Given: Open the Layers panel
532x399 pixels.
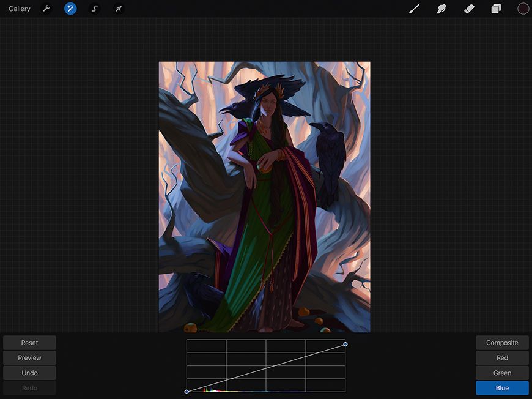Looking at the screenshot, I should [x=496, y=9].
